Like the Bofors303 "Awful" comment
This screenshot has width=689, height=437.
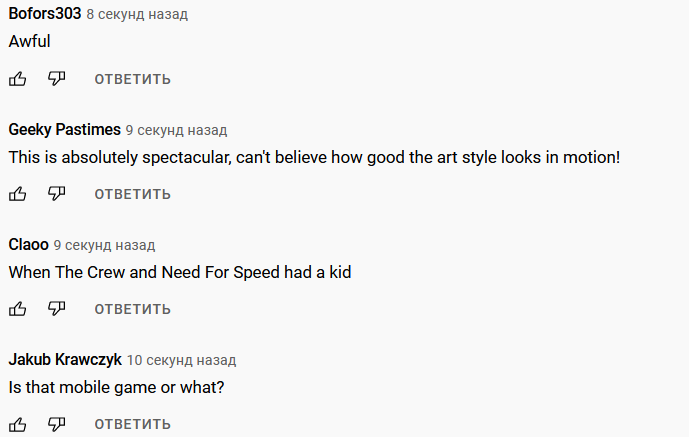18,79
